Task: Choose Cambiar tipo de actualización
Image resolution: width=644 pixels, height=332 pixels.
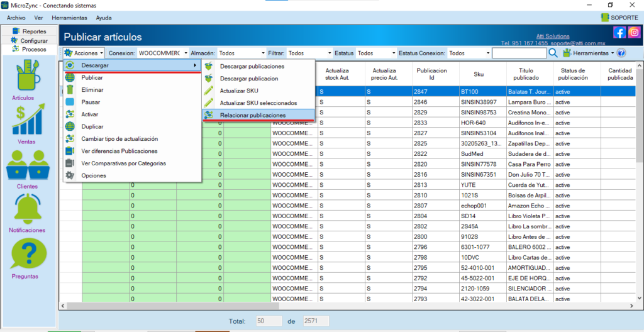Action: pos(132,139)
